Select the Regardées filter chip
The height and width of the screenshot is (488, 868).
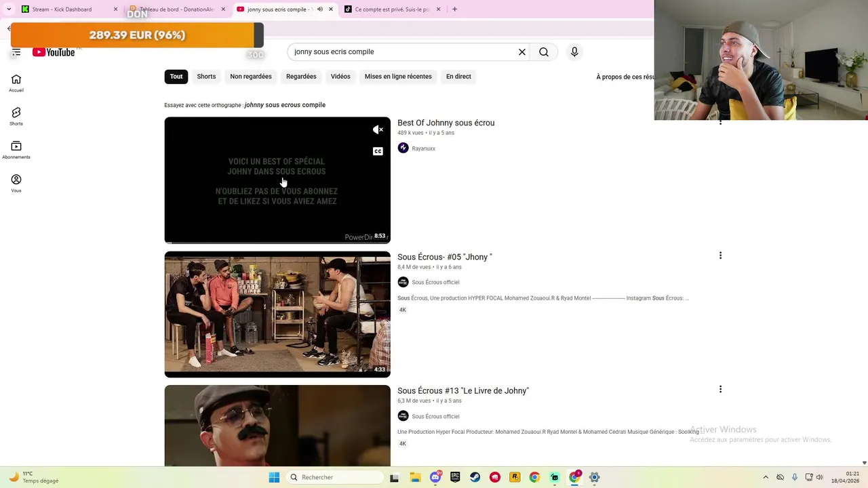coord(301,77)
